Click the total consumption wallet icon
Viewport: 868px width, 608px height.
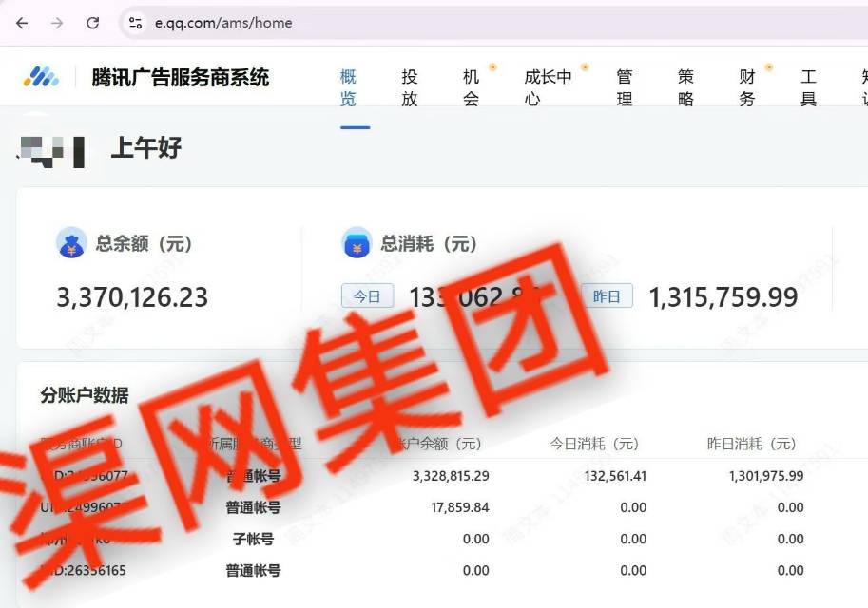pos(357,243)
